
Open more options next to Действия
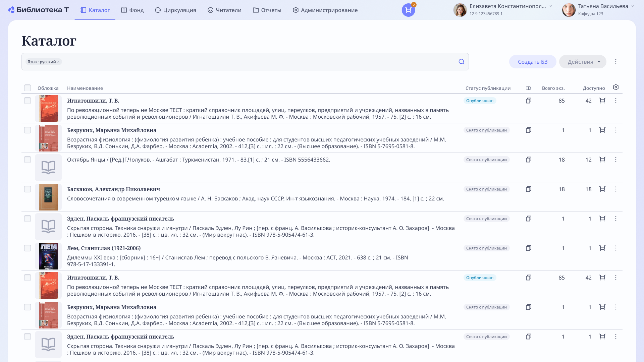616,62
